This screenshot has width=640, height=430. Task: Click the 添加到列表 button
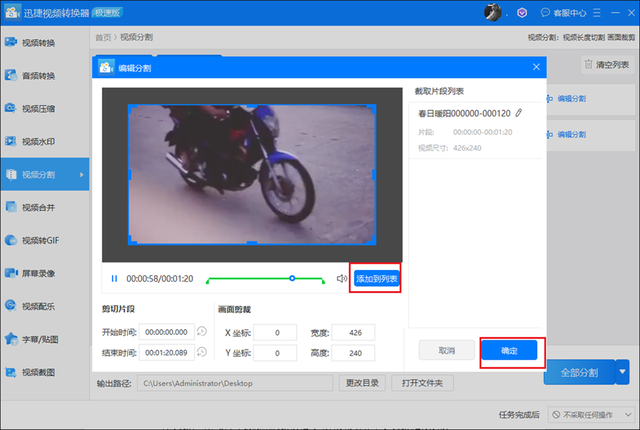375,278
